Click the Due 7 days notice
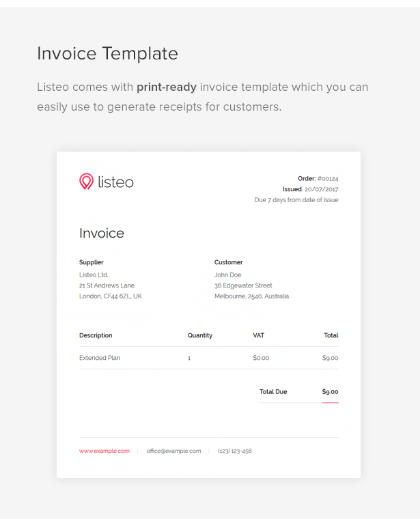The width and height of the screenshot is (420, 519). tap(296, 200)
